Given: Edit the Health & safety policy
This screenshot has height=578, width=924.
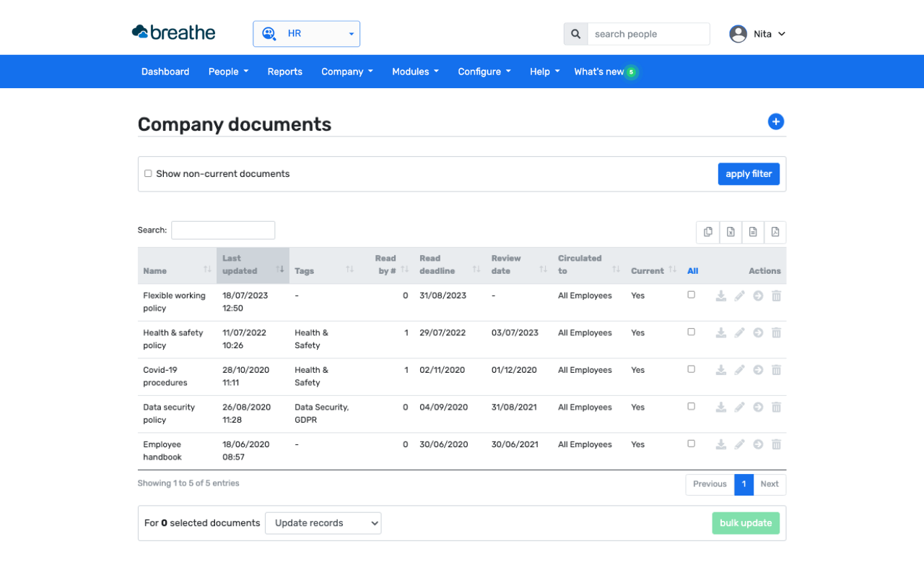Looking at the screenshot, I should (x=739, y=333).
